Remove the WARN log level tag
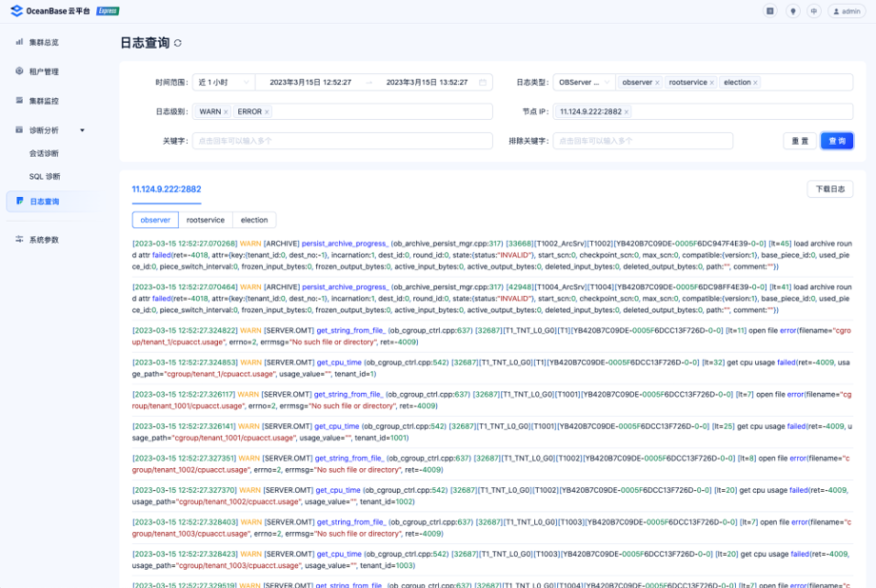The image size is (876, 588). (226, 112)
